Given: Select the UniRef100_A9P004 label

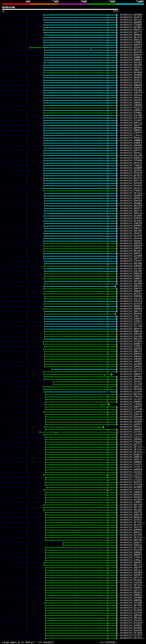Looking at the screenshot, I should [131, 286].
